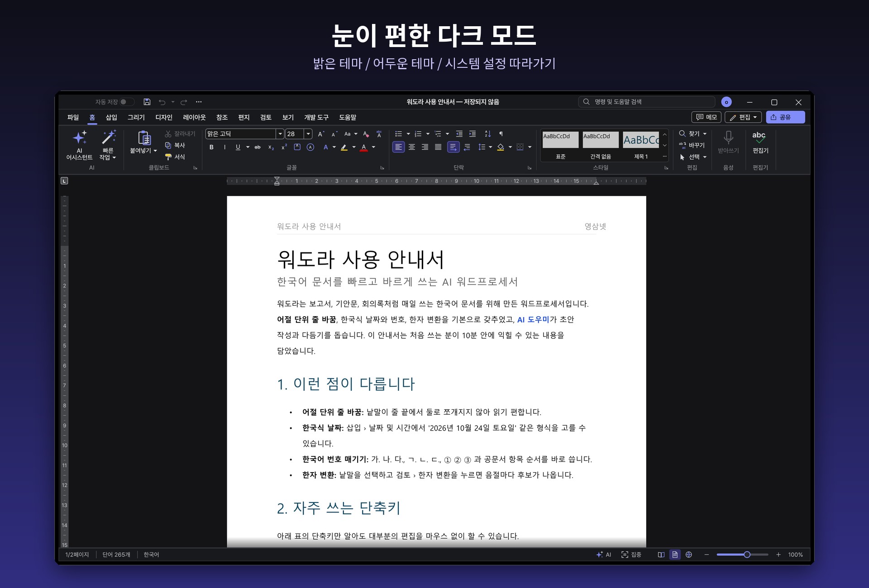Screen dimensions: 869x588
Task: Open the 선택 select dropdown
Action: point(705,157)
